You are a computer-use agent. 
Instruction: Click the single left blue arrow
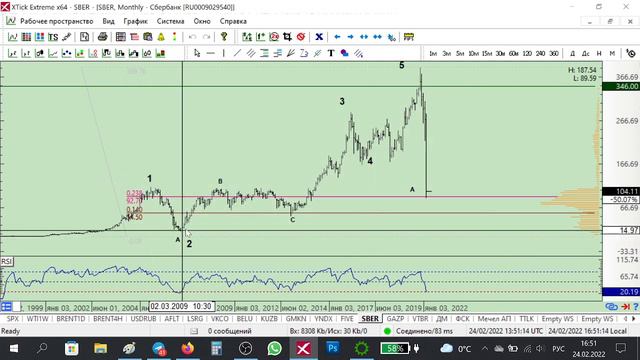337,37
